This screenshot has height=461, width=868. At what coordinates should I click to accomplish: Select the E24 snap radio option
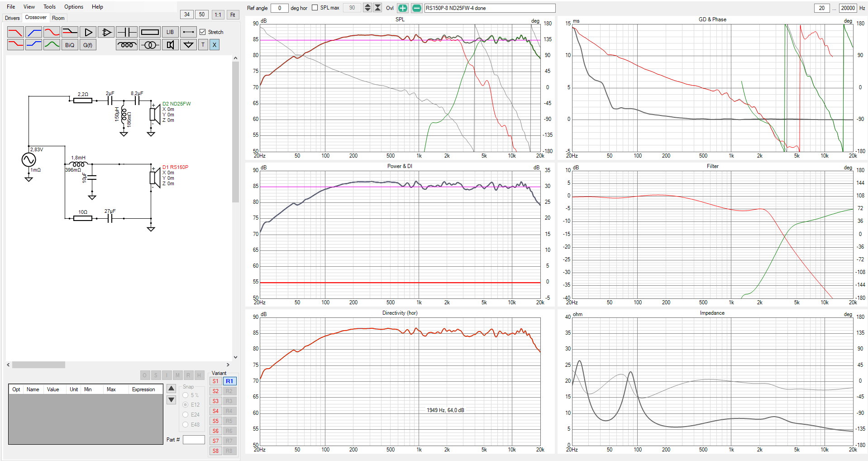click(186, 414)
